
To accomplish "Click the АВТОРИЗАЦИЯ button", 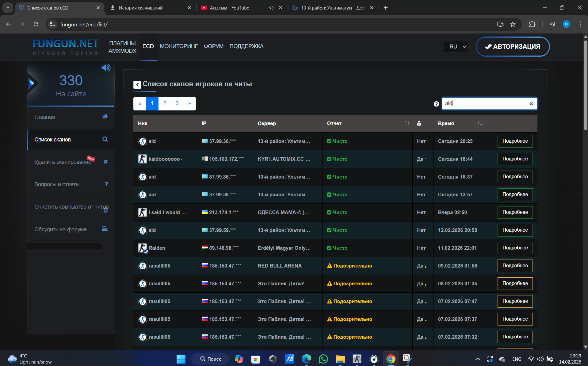I will coord(513,47).
